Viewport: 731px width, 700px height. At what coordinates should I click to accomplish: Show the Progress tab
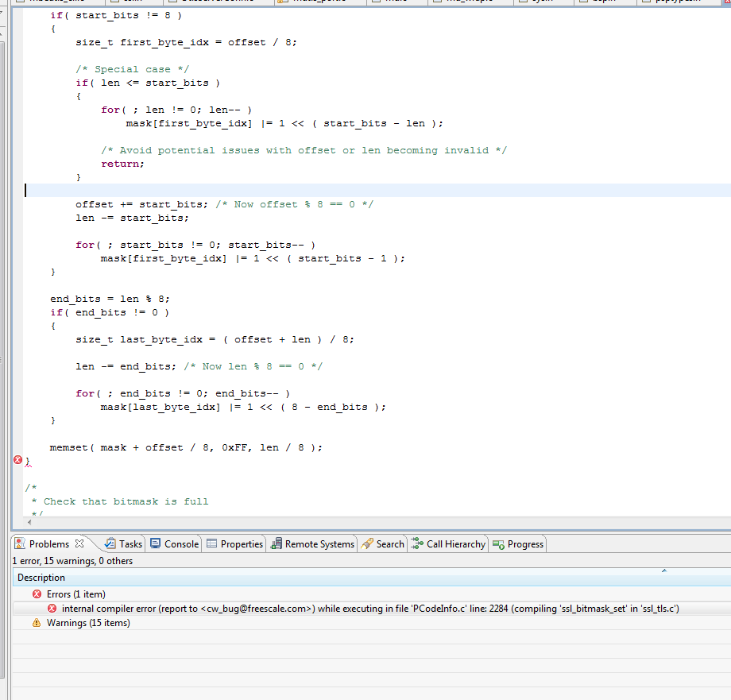point(518,544)
